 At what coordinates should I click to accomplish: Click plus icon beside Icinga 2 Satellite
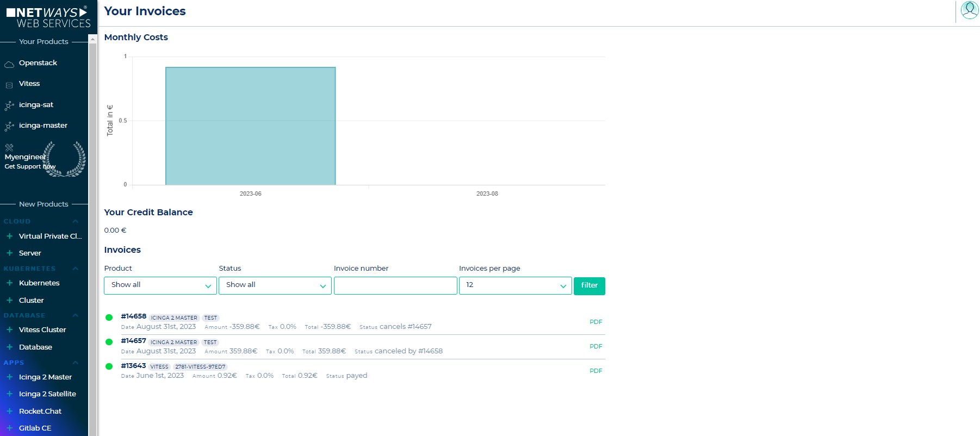pyautogui.click(x=9, y=394)
